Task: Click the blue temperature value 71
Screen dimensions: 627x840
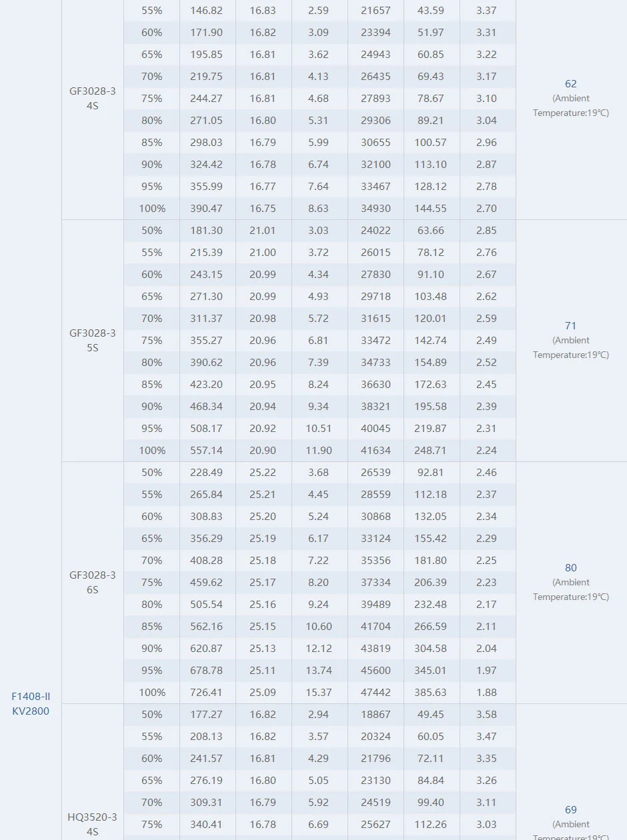Action: click(570, 326)
